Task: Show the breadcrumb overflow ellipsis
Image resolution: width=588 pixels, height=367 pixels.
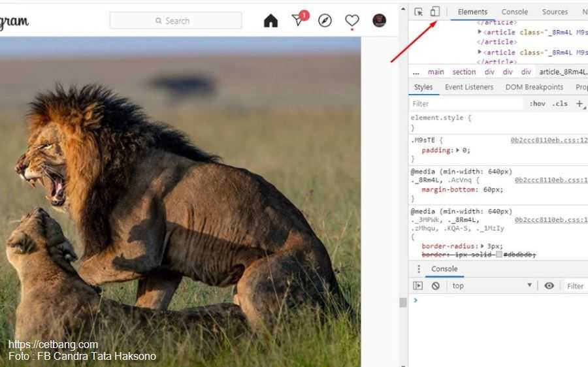Action: 416,72
